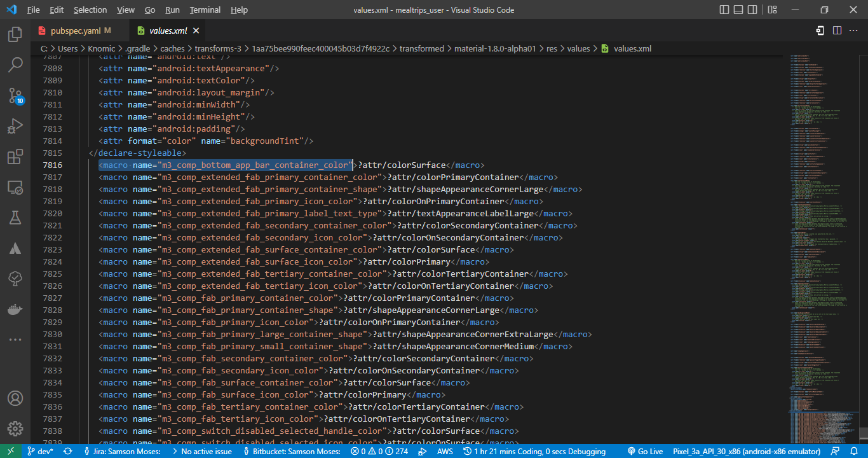Toggle the bottom panel layout button

point(740,10)
